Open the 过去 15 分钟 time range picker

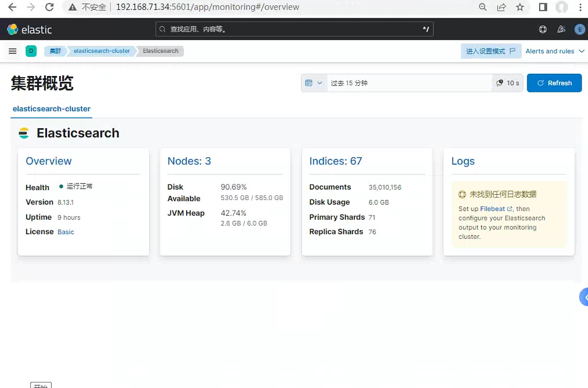pos(409,83)
